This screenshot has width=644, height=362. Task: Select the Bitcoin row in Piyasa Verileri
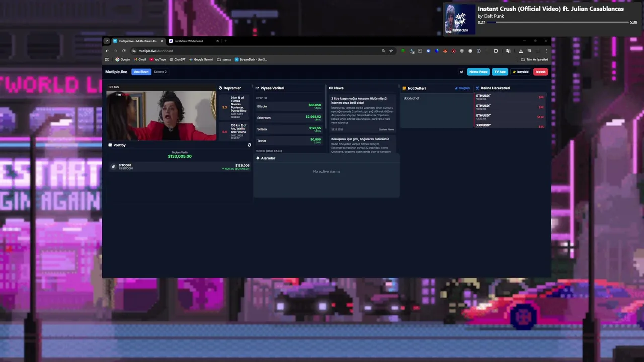[x=289, y=106]
